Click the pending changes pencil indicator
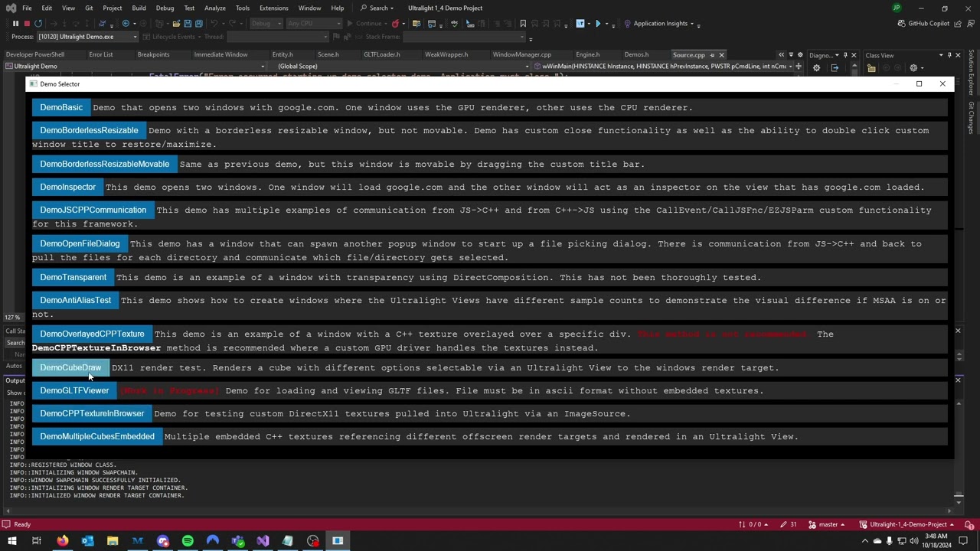This screenshot has height=551, width=980. 788,524
